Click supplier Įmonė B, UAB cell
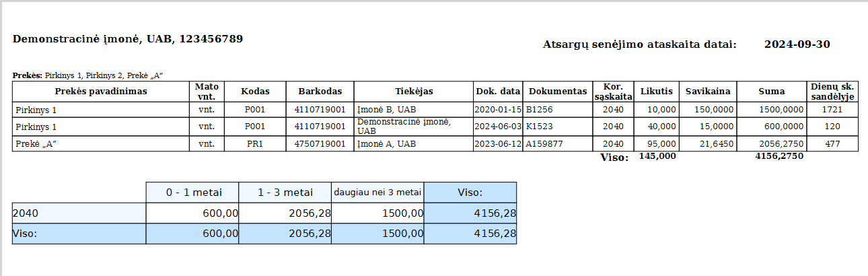Image resolution: width=868 pixels, height=276 pixels. click(386, 109)
